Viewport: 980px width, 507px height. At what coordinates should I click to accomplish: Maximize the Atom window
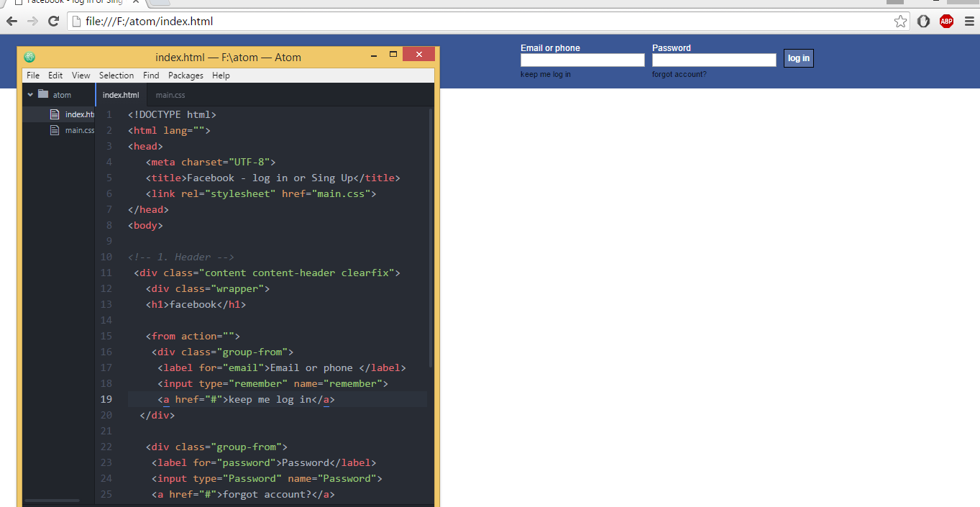click(x=393, y=55)
